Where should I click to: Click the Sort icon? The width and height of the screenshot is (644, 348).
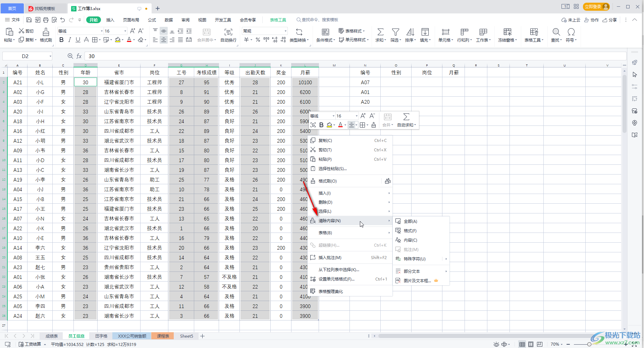(x=410, y=32)
